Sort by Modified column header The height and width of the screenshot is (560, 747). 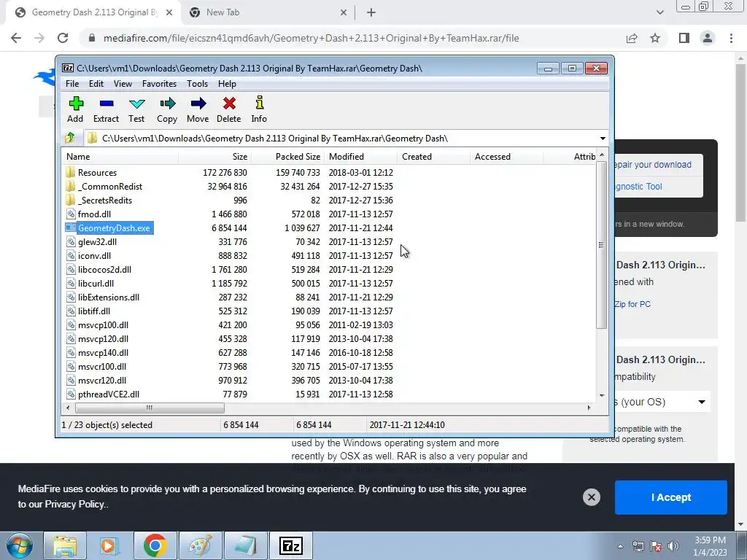(360, 157)
